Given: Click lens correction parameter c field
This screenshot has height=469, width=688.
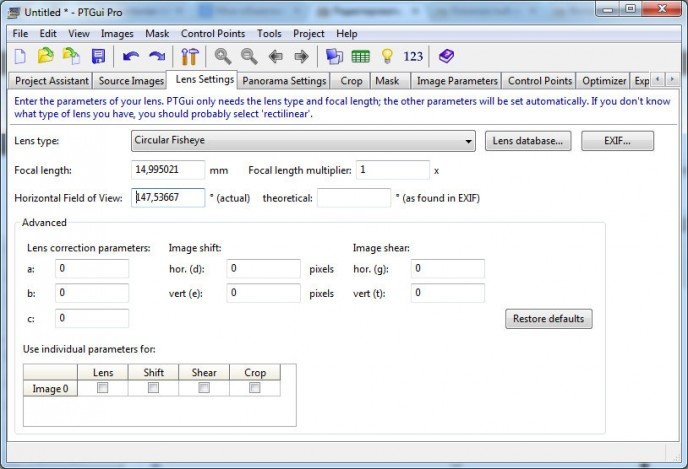Looking at the screenshot, I should tap(92, 318).
